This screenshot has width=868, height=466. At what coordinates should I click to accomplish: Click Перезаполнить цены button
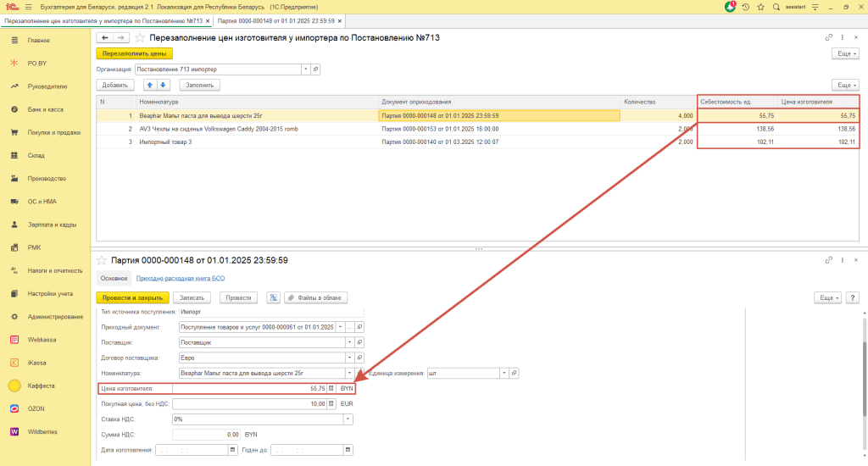tap(135, 53)
